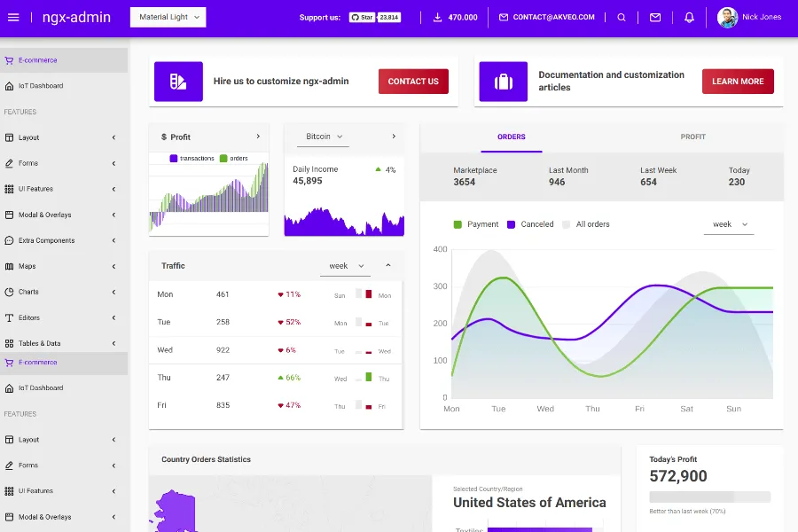Click the Contact Us button
The width and height of the screenshot is (798, 532).
(413, 82)
